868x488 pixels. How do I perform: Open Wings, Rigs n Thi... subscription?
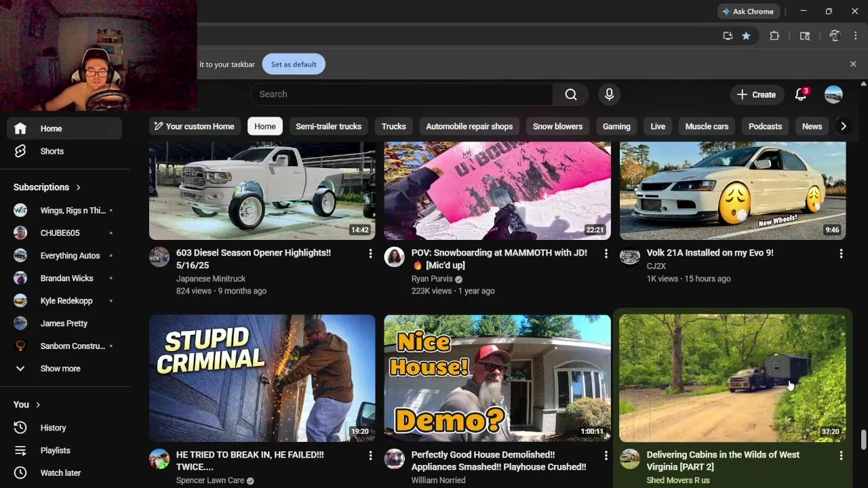[x=65, y=210]
